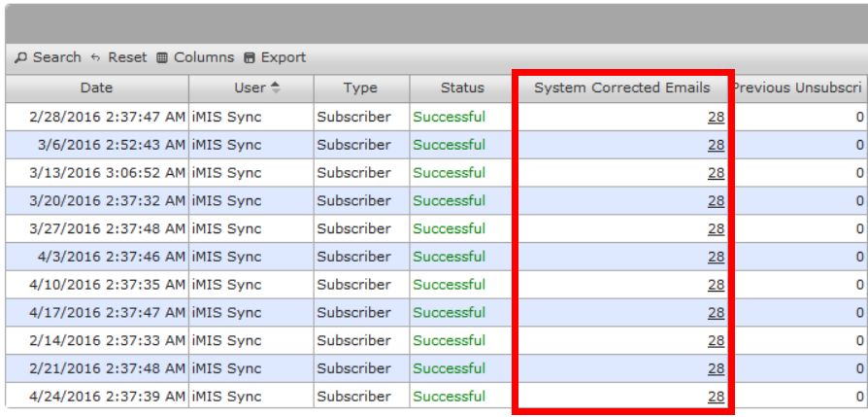Click iMIS Sync in the 2/28/2016 row
868x417 pixels.
tap(226, 117)
